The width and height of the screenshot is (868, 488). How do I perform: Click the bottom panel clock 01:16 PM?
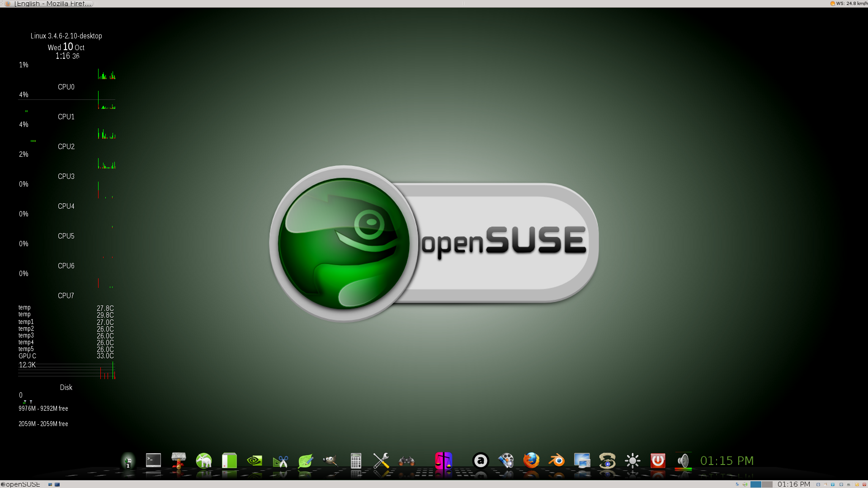pyautogui.click(x=793, y=484)
